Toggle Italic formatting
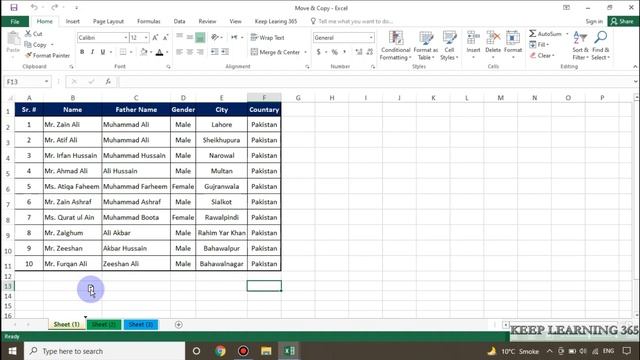 [x=92, y=52]
